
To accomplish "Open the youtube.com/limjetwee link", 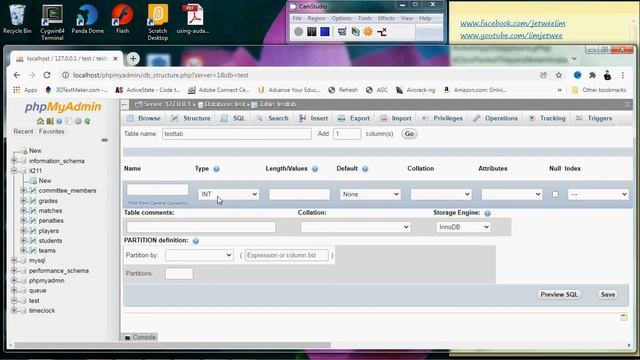I will (x=511, y=36).
